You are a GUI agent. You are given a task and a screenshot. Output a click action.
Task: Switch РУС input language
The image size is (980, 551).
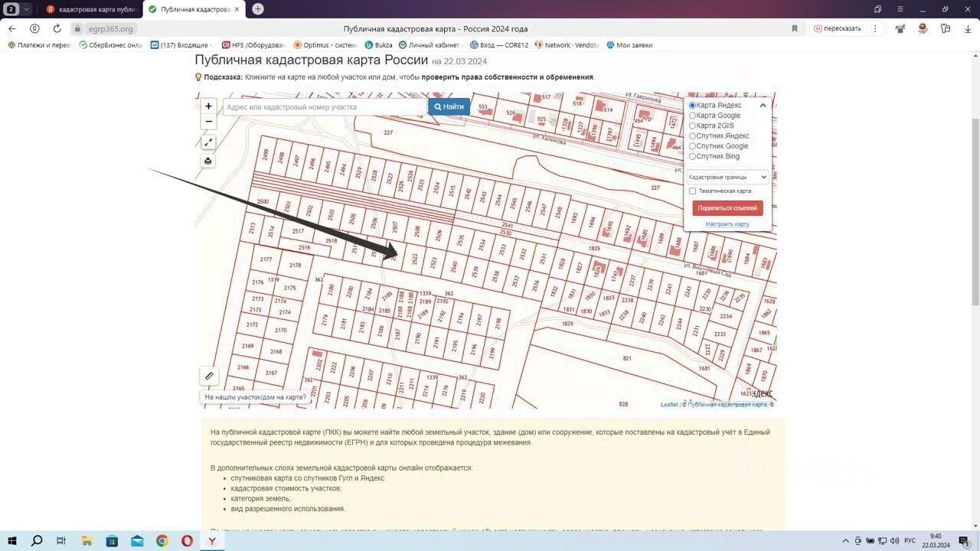pos(910,541)
